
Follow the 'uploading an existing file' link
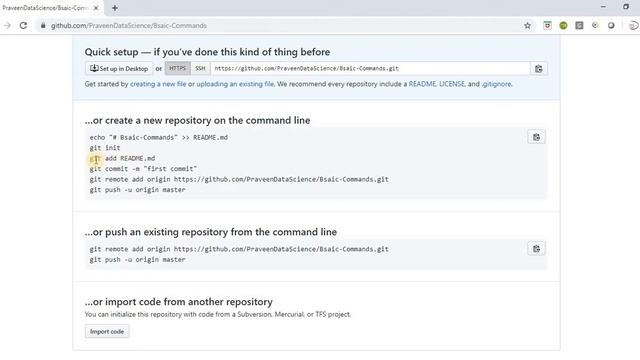pos(235,84)
